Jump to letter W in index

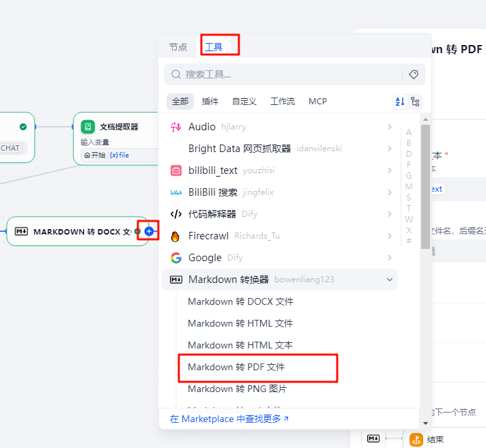pyautogui.click(x=409, y=219)
